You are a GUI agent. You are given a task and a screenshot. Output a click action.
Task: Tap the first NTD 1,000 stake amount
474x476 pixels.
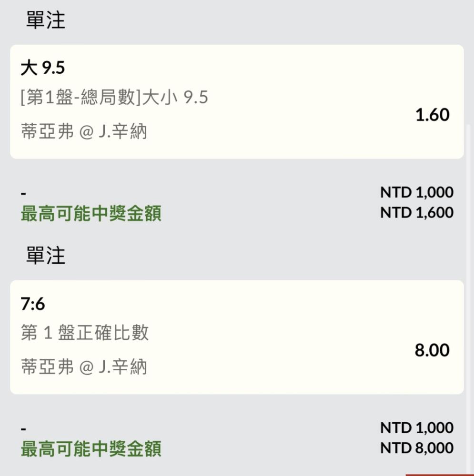pos(417,192)
